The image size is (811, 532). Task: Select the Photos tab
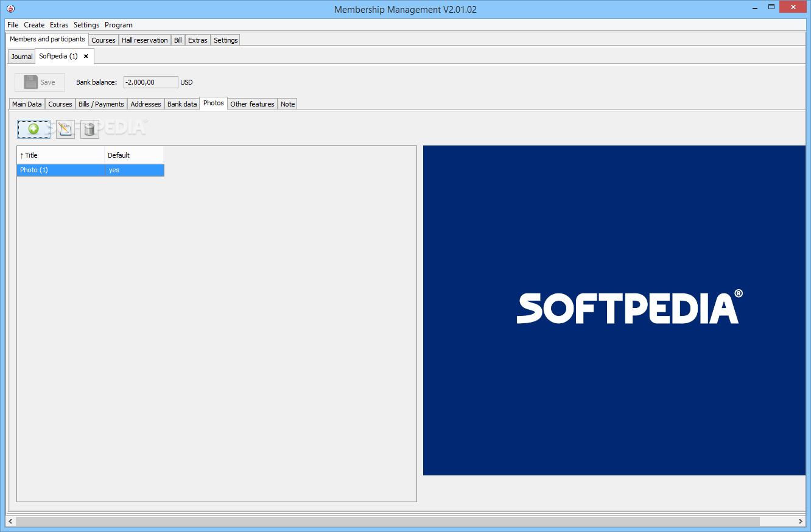coord(214,103)
